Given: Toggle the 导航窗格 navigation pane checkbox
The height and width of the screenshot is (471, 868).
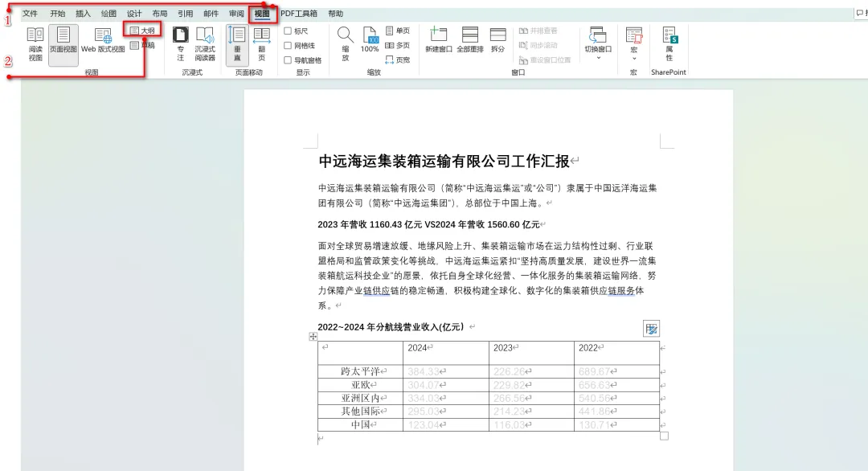Looking at the screenshot, I should 287,59.
